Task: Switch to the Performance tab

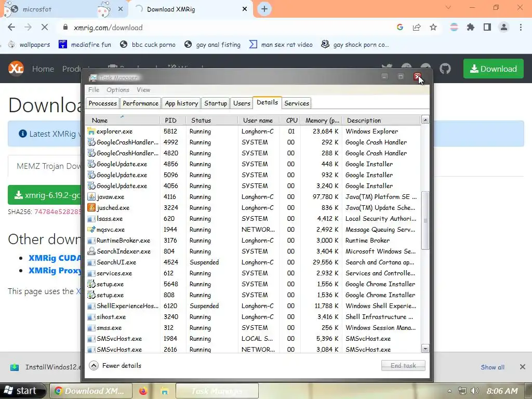Action: point(140,103)
